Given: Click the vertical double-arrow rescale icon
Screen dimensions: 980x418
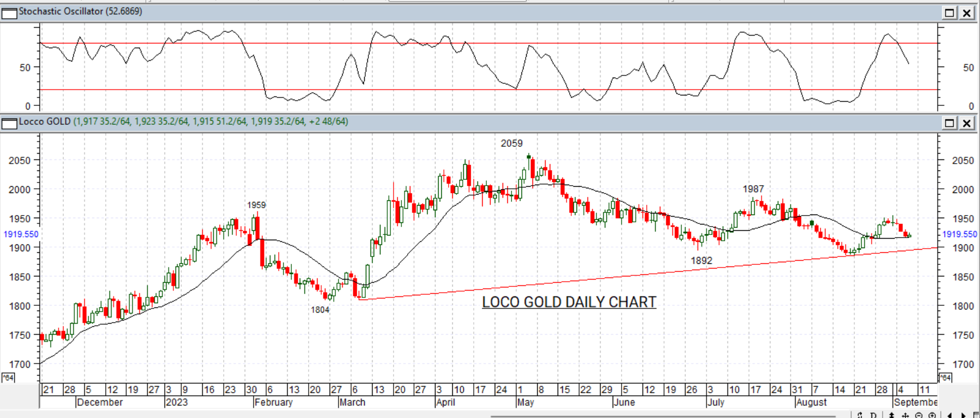Looking at the screenshot, I should [x=891, y=415].
